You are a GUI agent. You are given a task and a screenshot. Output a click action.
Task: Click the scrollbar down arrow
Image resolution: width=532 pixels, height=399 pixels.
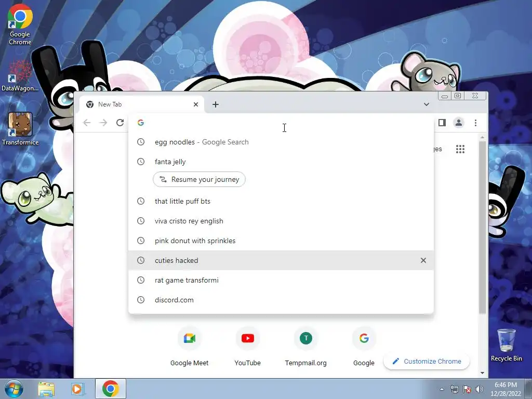(x=482, y=373)
